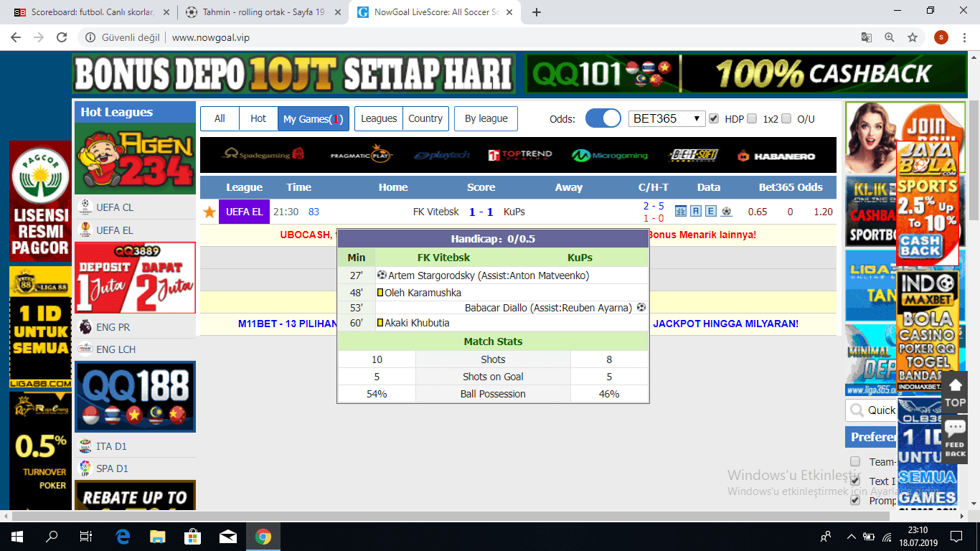Go back in Chrome
This screenshot has height=551, width=980.
pos(16,37)
